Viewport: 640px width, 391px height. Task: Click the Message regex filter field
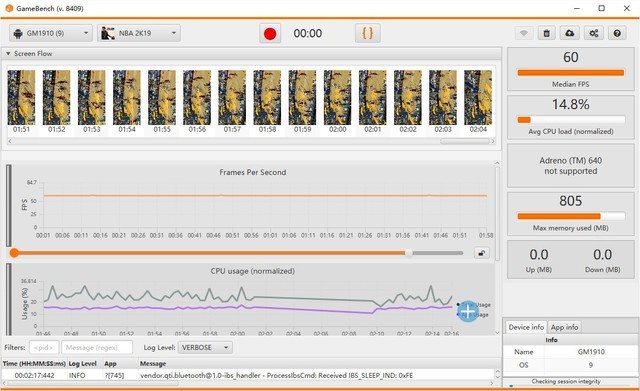pyautogui.click(x=97, y=348)
